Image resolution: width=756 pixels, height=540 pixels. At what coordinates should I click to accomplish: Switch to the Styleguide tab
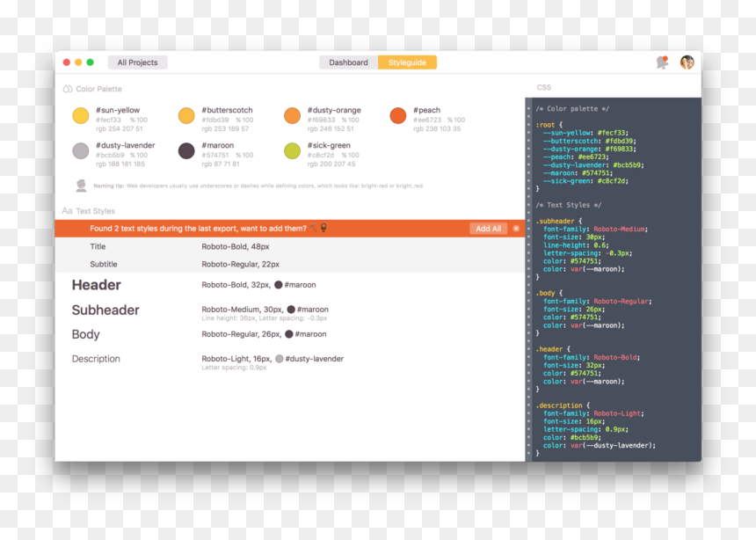(x=407, y=62)
